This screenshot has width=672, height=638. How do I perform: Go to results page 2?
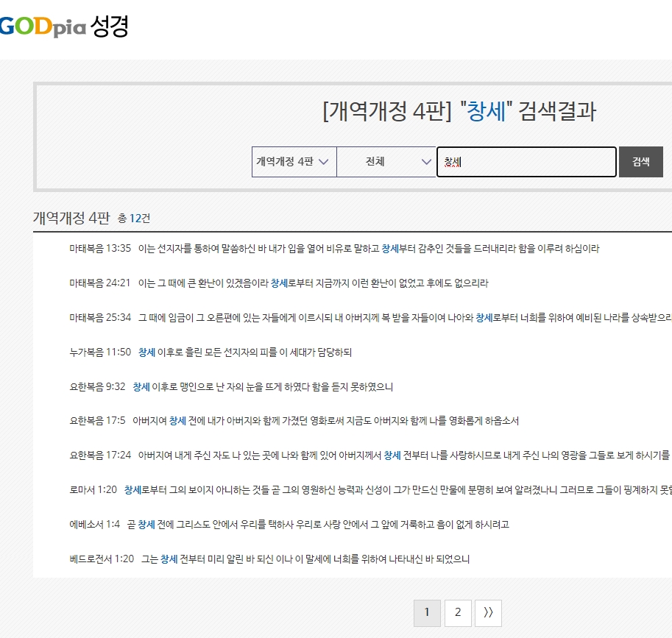pyautogui.click(x=458, y=613)
